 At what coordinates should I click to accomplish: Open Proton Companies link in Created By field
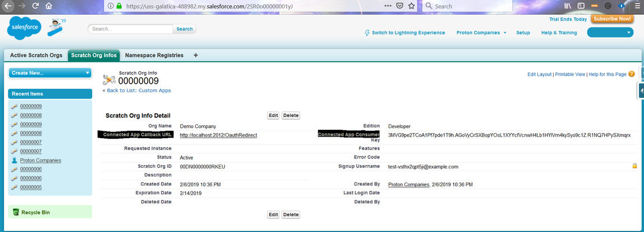408,185
